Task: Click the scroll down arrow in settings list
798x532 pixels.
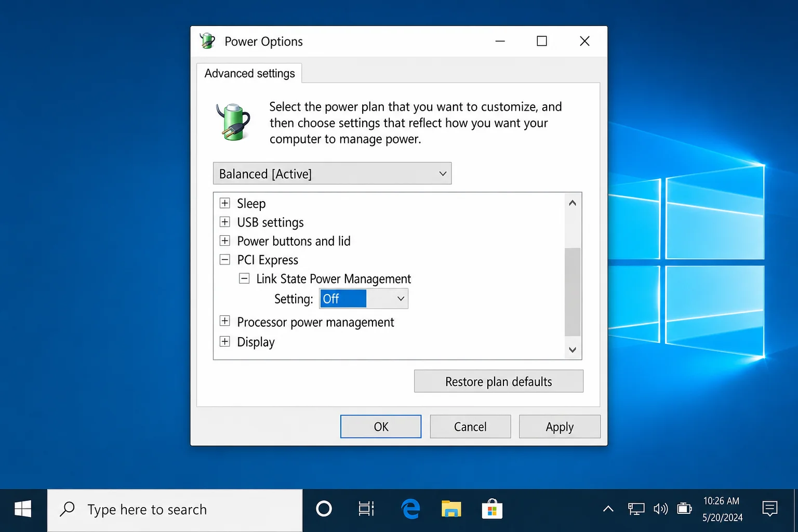Action: click(573, 350)
